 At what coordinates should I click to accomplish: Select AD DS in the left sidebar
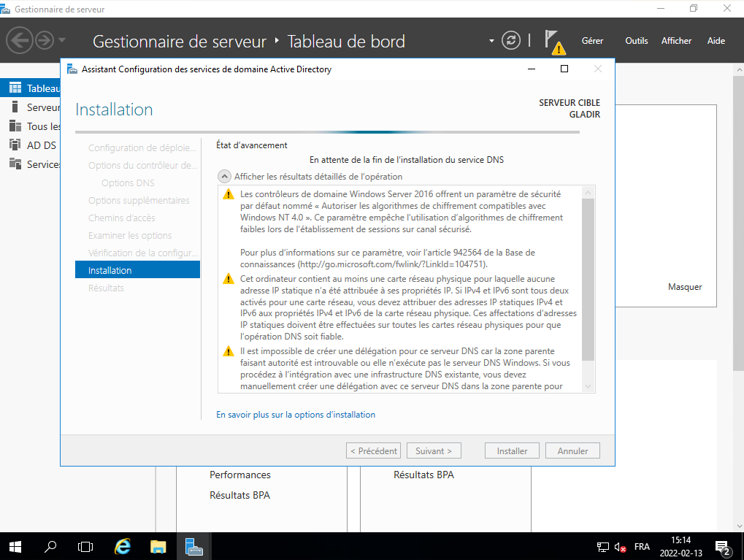(41, 145)
